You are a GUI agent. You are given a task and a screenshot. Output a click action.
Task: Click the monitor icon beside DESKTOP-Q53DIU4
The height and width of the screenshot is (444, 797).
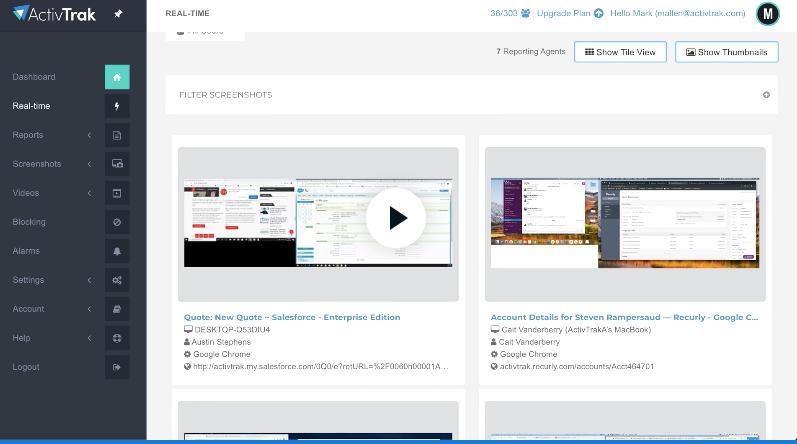[x=188, y=330]
